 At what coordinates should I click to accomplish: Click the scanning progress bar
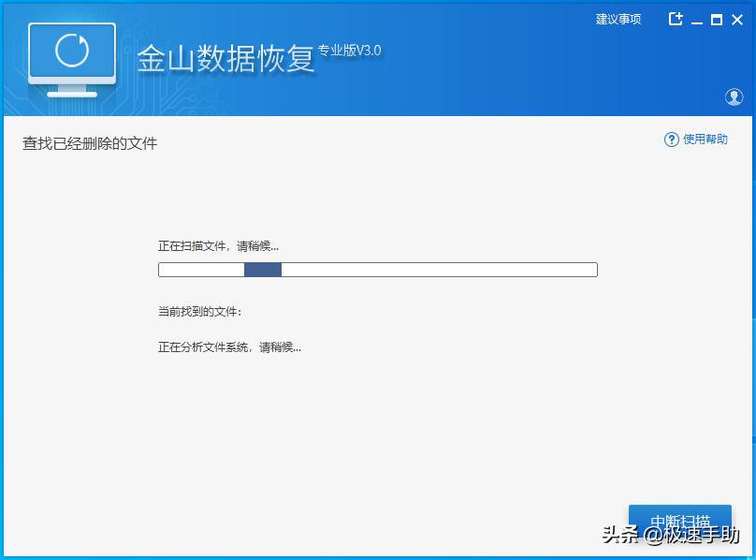(x=378, y=270)
